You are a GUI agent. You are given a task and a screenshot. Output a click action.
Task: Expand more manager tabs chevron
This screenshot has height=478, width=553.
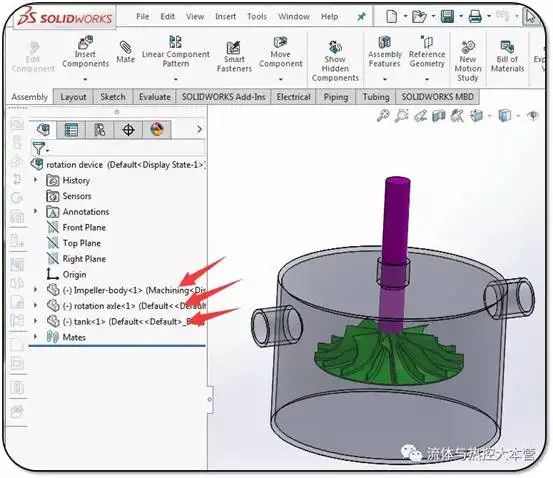pyautogui.click(x=199, y=129)
